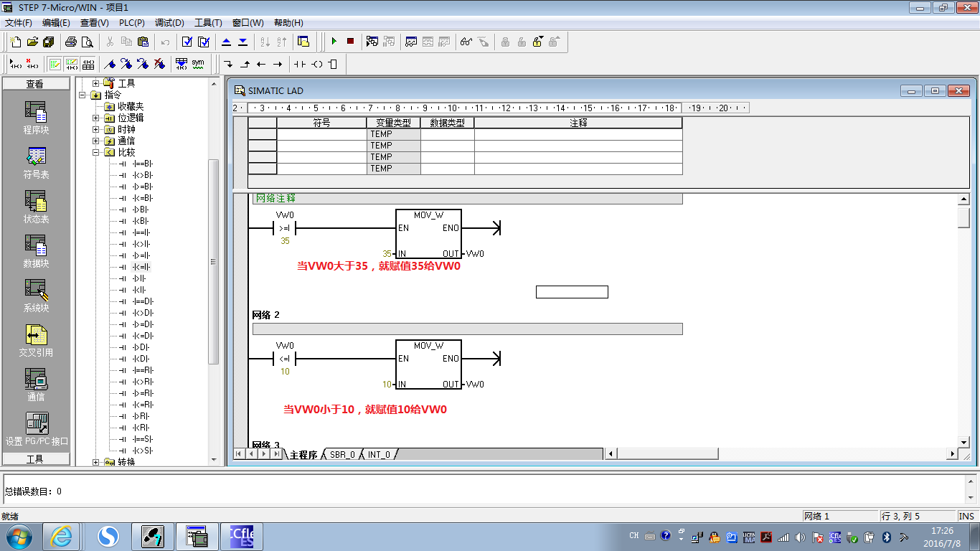This screenshot has height=551, width=980.
Task: Open the 文件(F) menu
Action: point(19,23)
